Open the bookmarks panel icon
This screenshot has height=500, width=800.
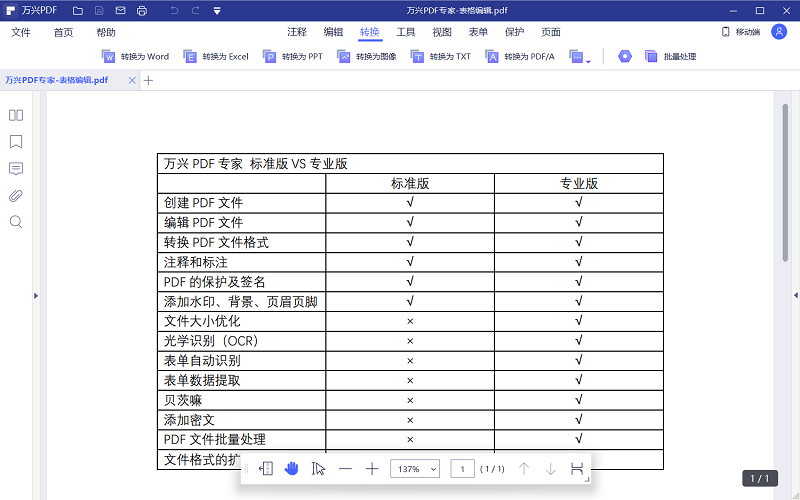point(16,141)
